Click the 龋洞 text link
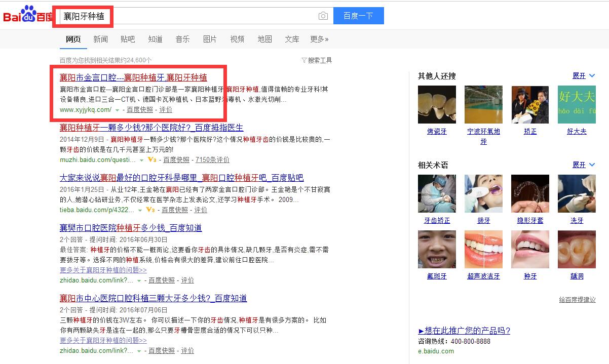The height and width of the screenshot is (364, 609). (x=577, y=276)
